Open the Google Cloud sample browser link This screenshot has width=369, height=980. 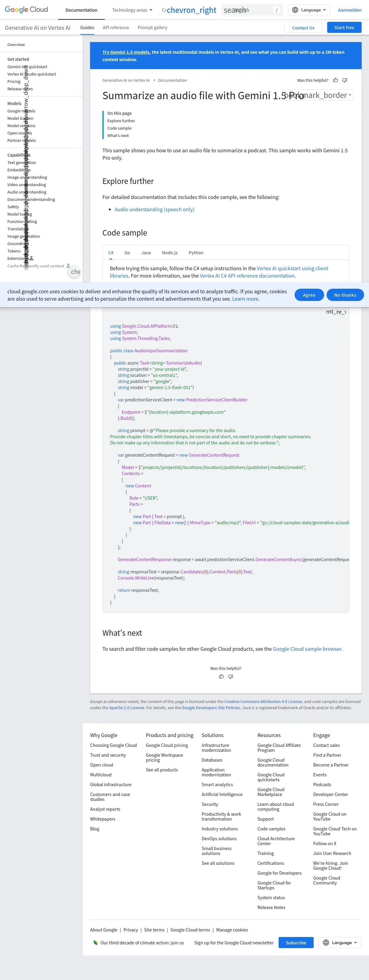point(307,649)
